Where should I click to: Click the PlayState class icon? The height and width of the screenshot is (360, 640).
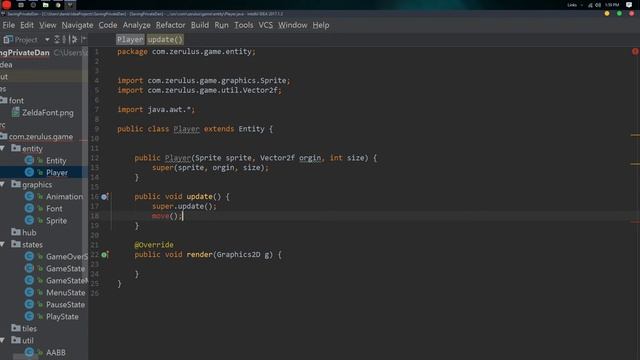(x=29, y=316)
